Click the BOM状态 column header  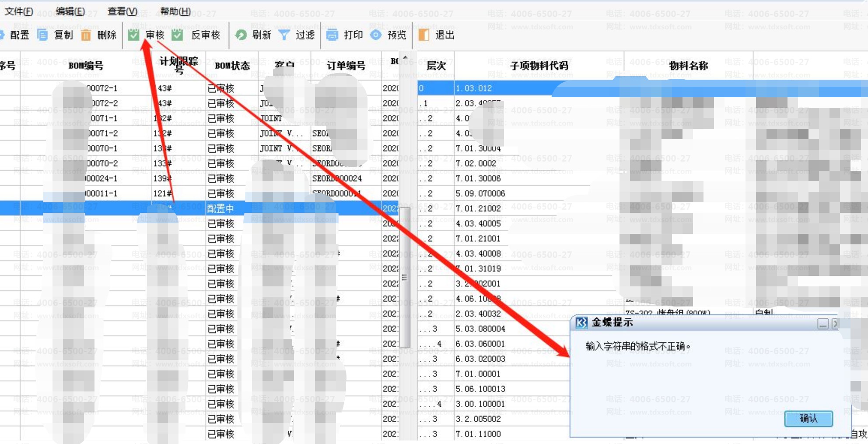point(232,66)
